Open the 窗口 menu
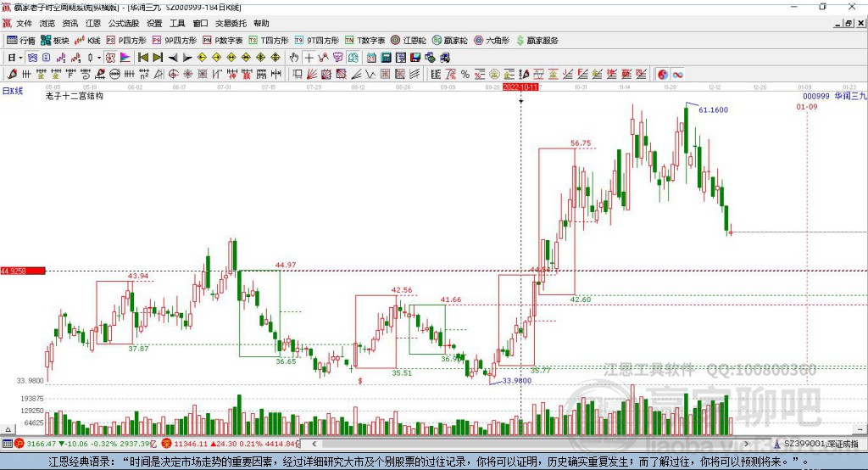This screenshot has width=868, height=470. pyautogui.click(x=200, y=23)
